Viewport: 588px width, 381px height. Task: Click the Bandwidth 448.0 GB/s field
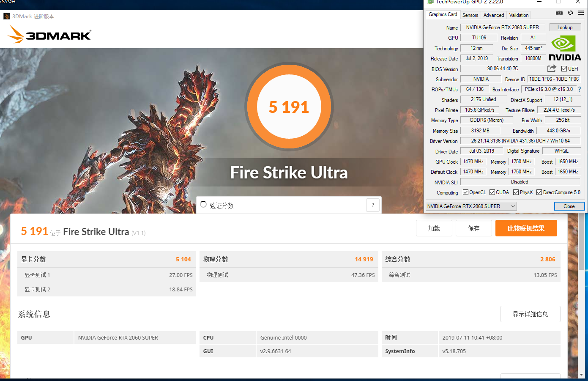click(x=558, y=131)
